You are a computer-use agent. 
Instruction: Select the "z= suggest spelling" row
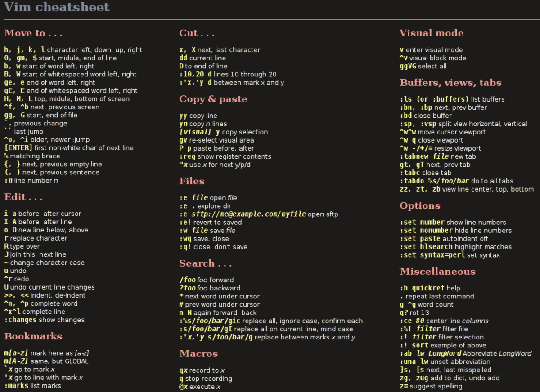(x=431, y=386)
